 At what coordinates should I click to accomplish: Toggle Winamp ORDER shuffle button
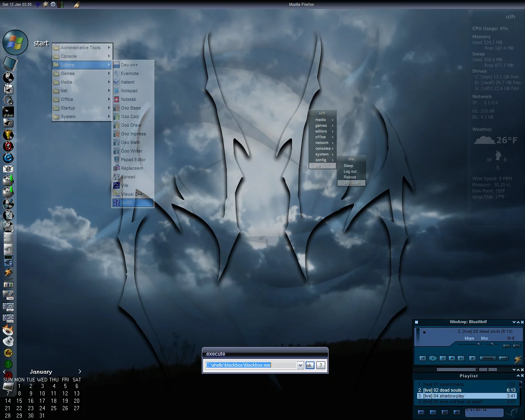click(x=488, y=358)
